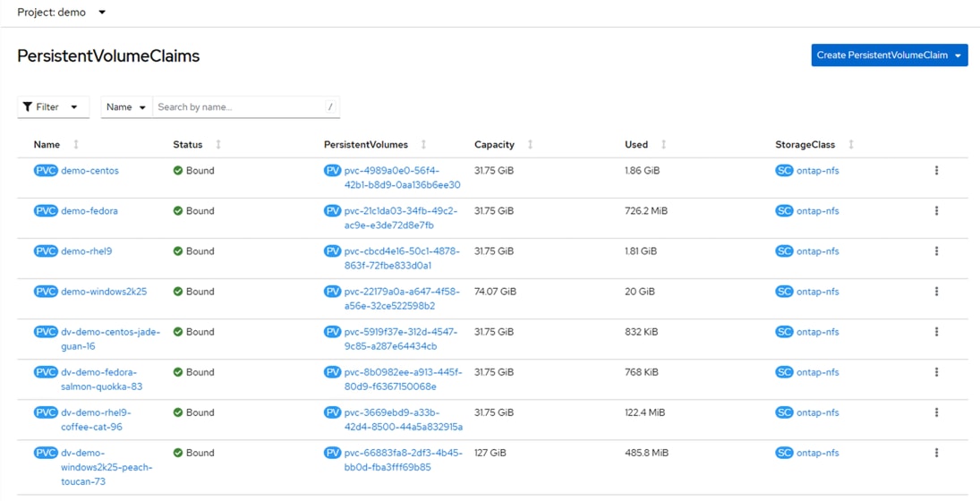Image resolution: width=980 pixels, height=501 pixels.
Task: Sort table by PersistentVolumes column
Action: [x=366, y=144]
